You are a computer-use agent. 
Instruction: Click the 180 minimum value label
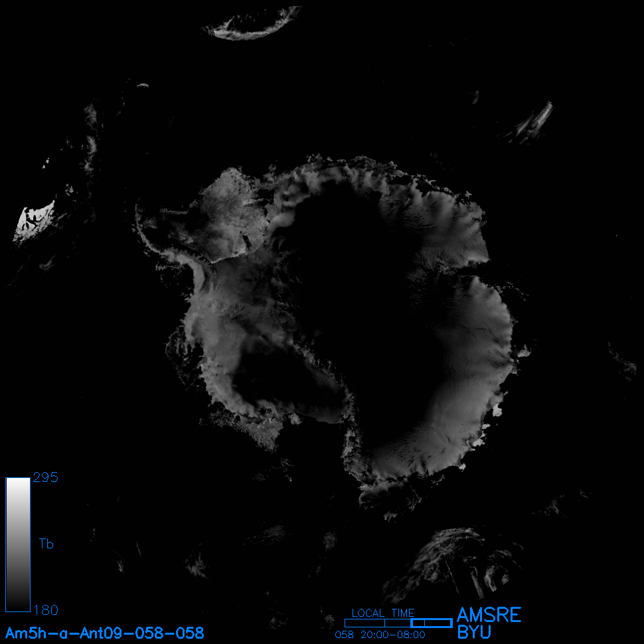(x=45, y=609)
